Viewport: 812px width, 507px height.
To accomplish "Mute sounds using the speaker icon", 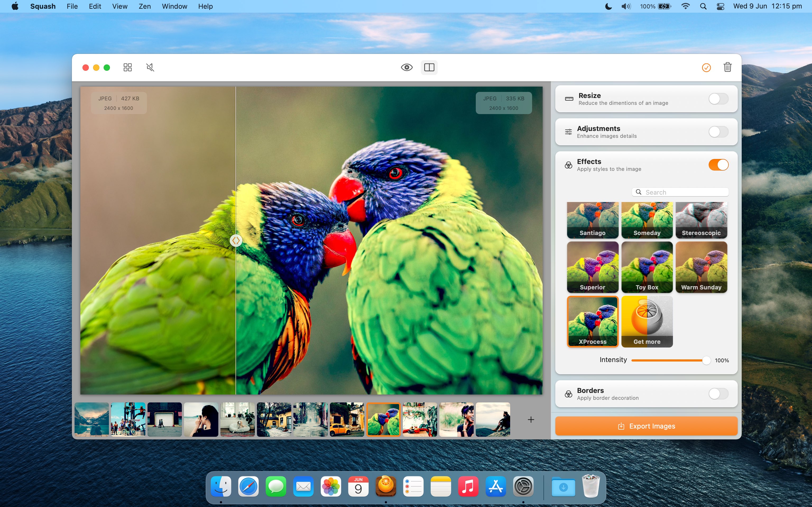I will 150,67.
